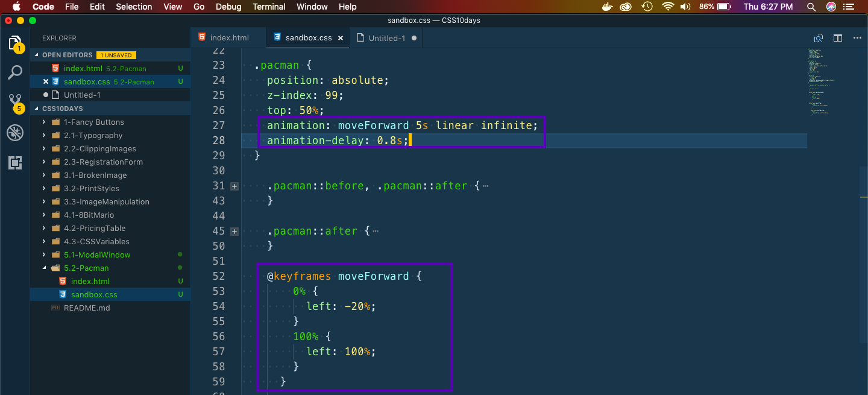The width and height of the screenshot is (868, 395).
Task: Open the File menu
Action: (x=72, y=7)
